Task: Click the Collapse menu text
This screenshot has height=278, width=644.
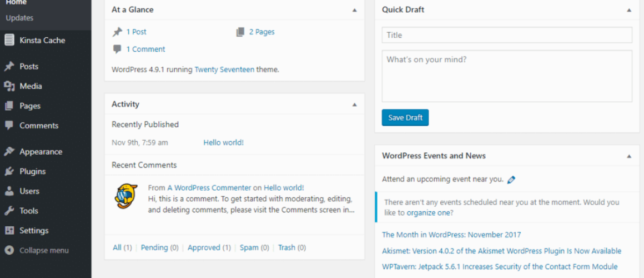Action: pos(44,250)
